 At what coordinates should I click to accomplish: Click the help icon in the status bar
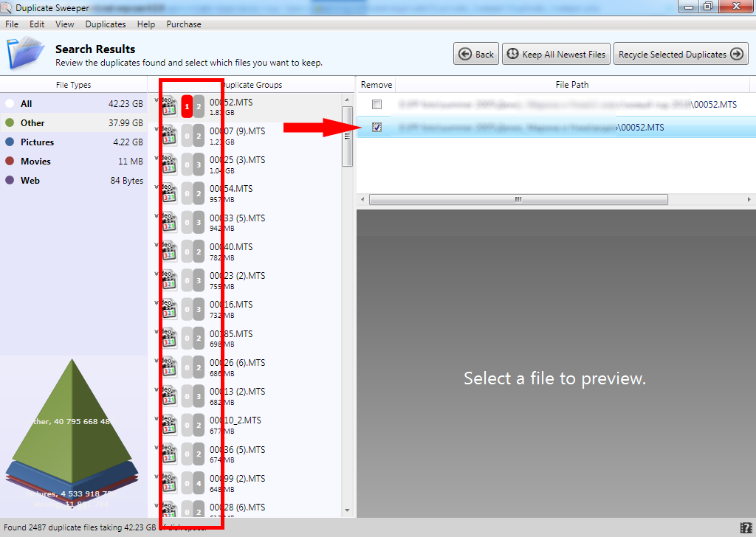pyautogui.click(x=746, y=527)
